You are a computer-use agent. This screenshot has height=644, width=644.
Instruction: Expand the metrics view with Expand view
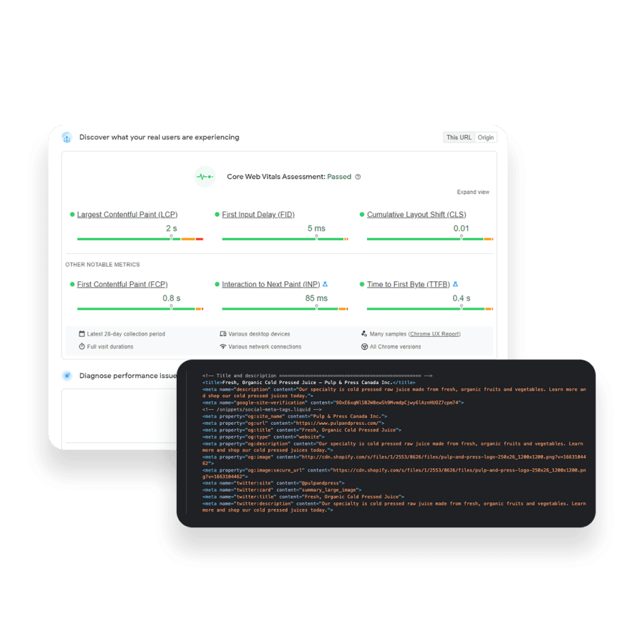473,192
